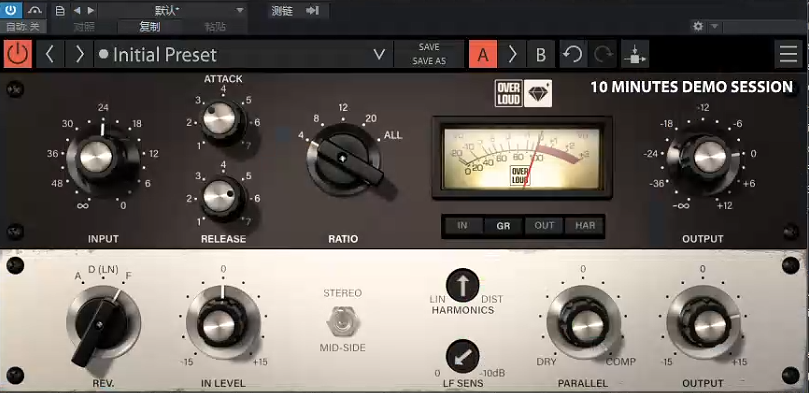
Task: Click the redo arrow icon
Action: tap(602, 54)
